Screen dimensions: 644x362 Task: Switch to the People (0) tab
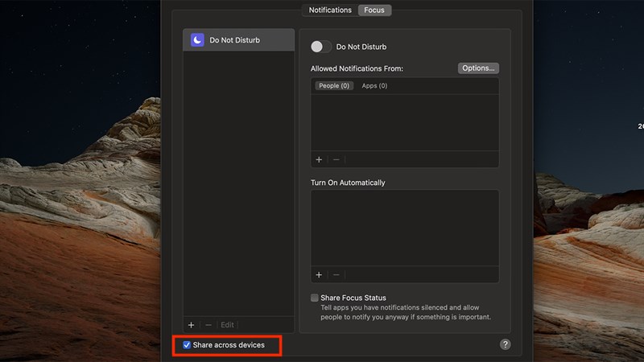(333, 86)
